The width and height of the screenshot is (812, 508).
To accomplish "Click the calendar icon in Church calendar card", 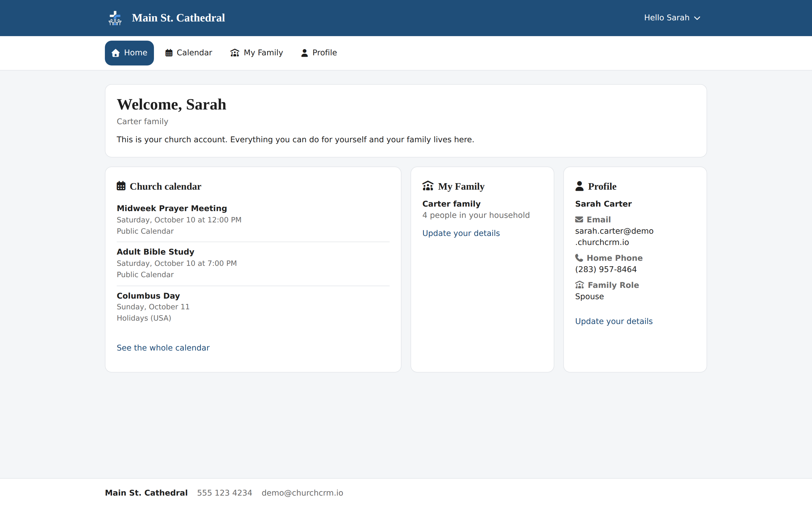I will click(x=121, y=186).
